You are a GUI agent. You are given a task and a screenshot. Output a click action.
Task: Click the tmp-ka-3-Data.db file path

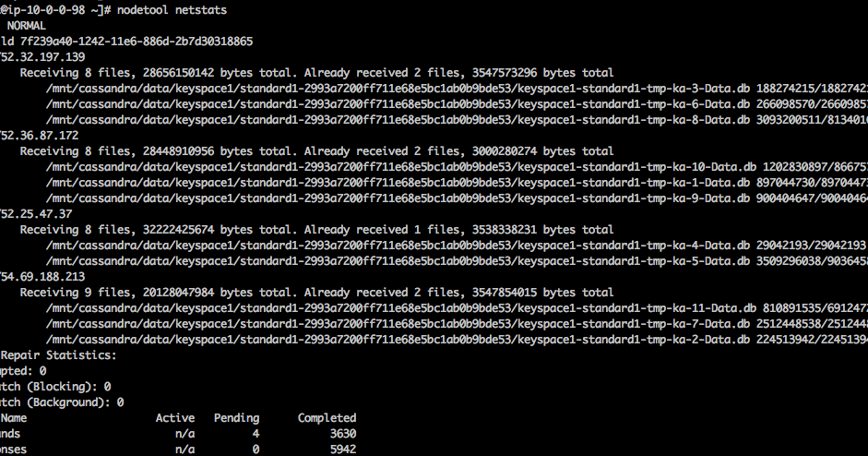[398, 89]
